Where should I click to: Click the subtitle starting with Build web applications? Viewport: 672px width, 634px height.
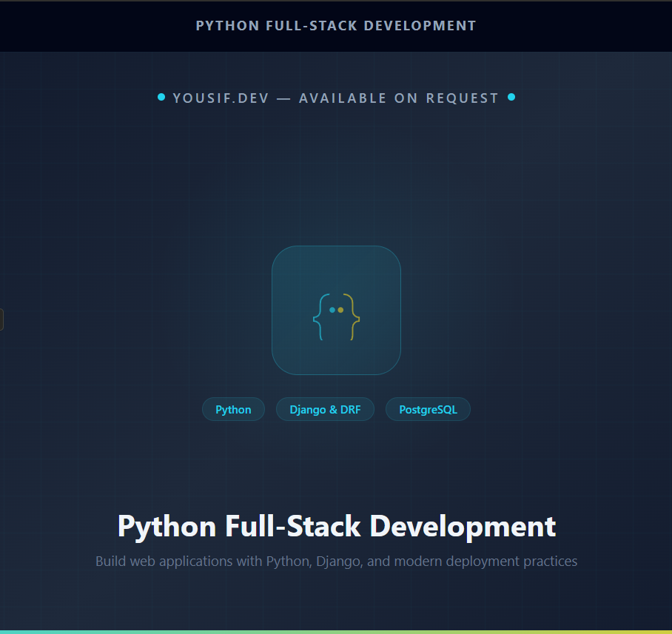(336, 562)
